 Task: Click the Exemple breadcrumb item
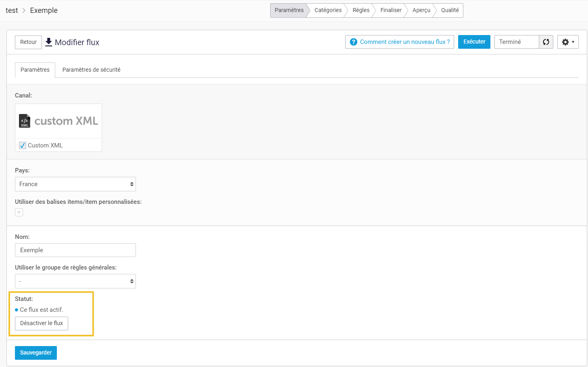point(44,10)
